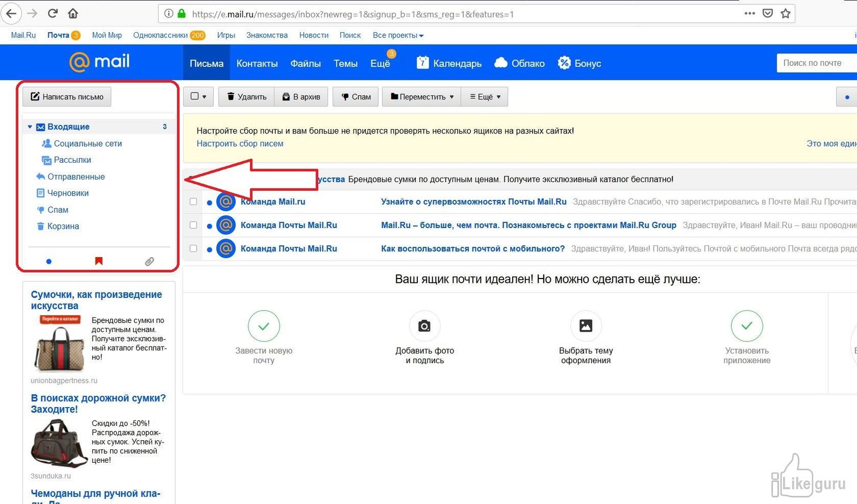
Task: Click the Поиск по почте search field
Action: click(814, 63)
